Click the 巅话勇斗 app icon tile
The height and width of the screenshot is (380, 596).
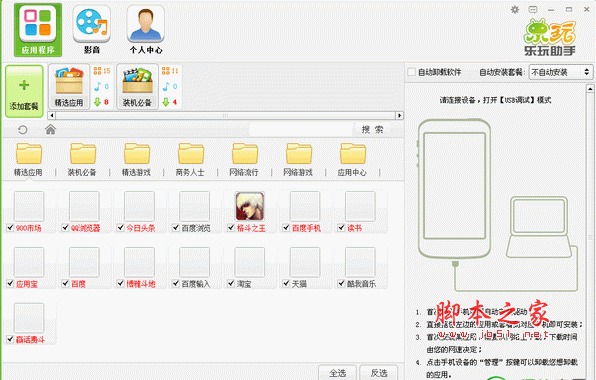[x=29, y=318]
